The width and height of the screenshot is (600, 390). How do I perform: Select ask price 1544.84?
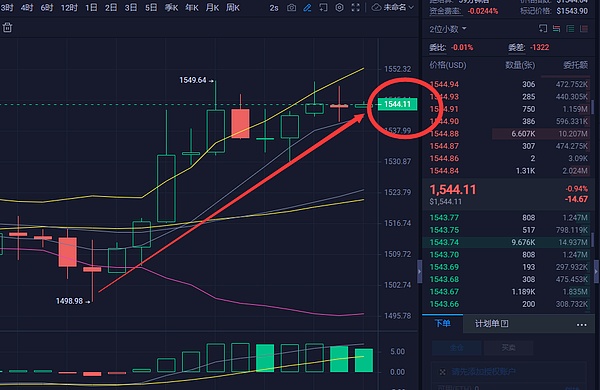point(444,171)
